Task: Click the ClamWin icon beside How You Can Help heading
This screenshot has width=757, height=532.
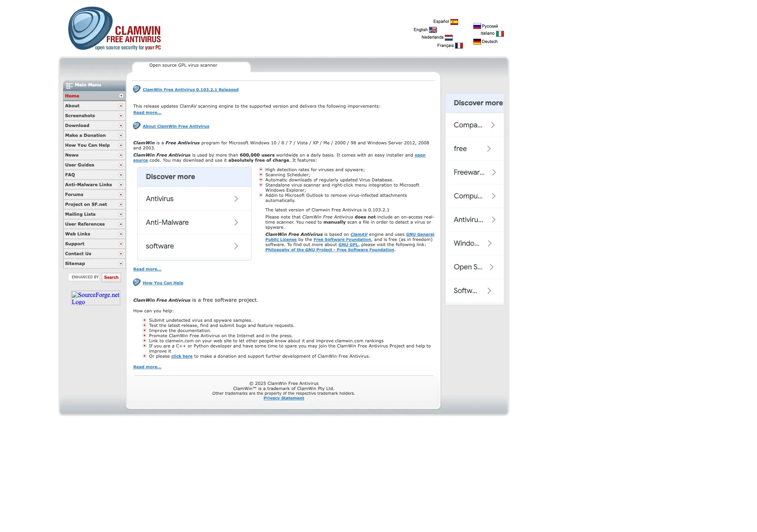Action: click(x=137, y=282)
